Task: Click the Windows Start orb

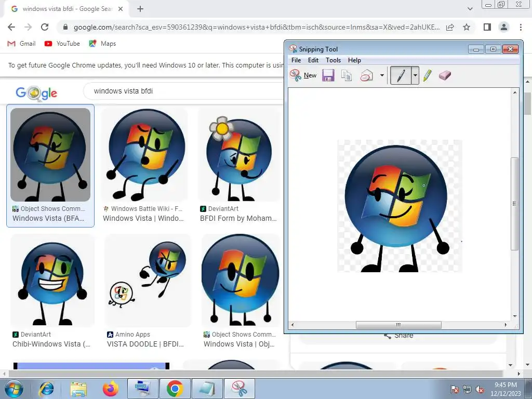Action: click(13, 389)
